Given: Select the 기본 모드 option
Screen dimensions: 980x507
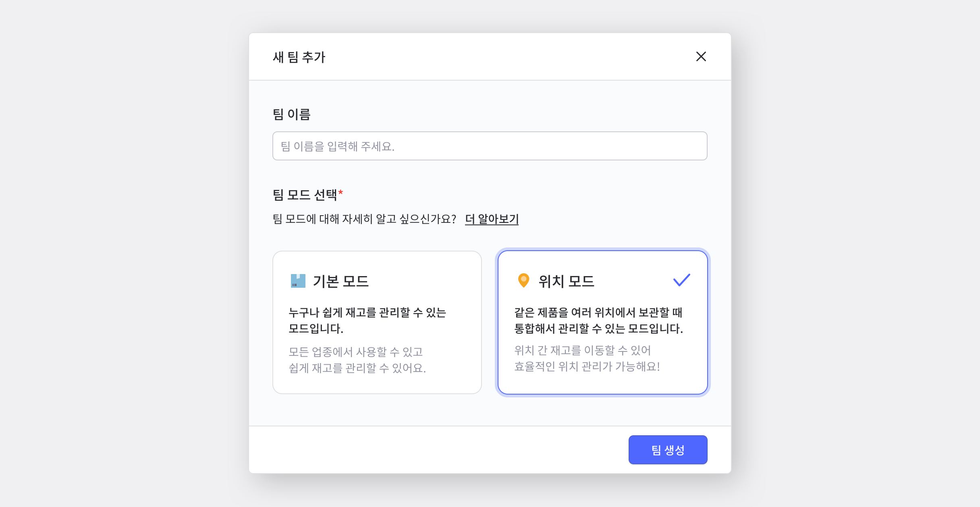Looking at the screenshot, I should click(377, 322).
